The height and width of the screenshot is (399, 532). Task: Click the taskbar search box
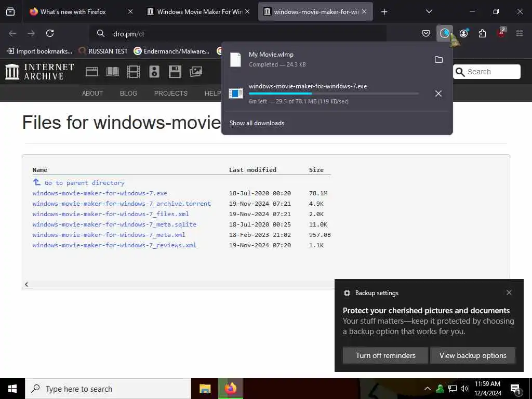click(108, 389)
